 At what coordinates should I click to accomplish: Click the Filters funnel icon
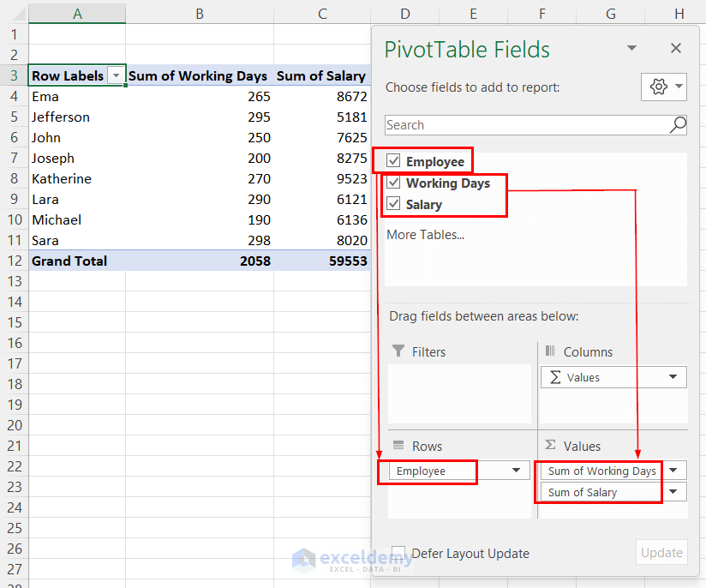coord(399,351)
